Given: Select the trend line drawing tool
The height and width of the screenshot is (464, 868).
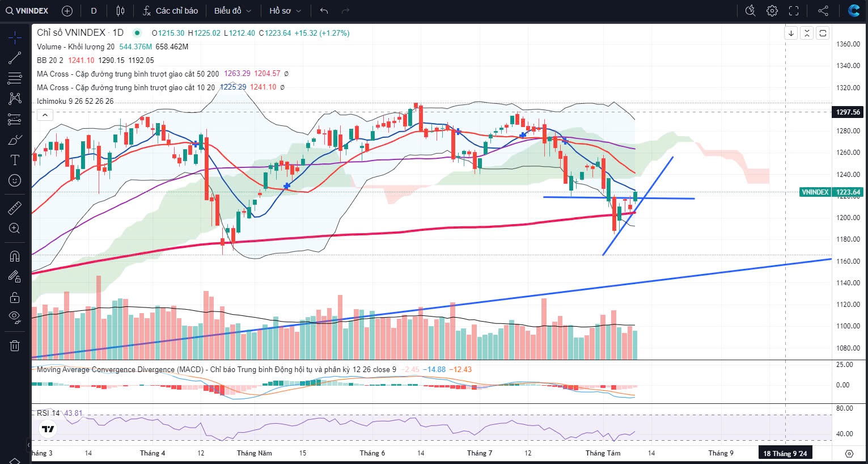Looking at the screenshot, I should 15,57.
